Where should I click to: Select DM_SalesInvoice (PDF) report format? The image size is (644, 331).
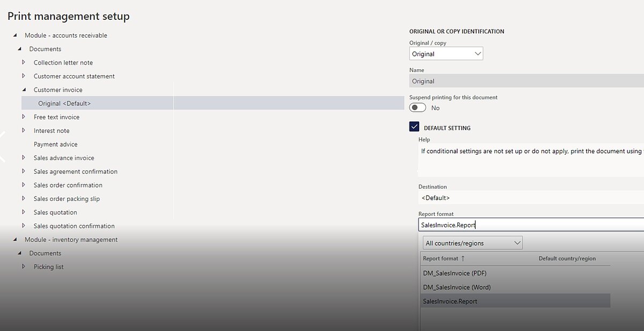[x=455, y=273]
